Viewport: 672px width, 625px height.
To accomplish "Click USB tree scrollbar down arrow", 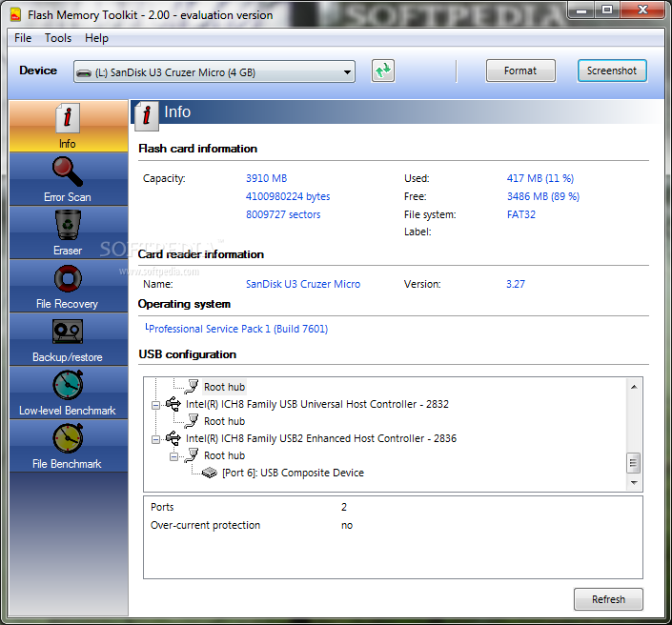I will [634, 482].
